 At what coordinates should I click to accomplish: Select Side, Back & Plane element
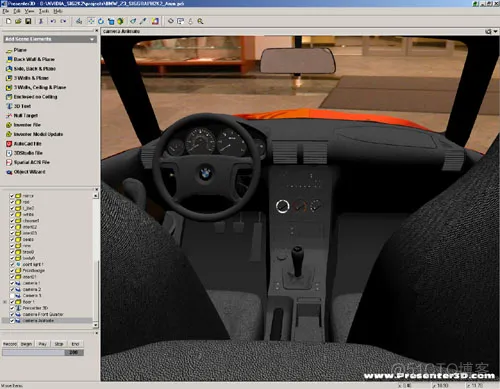(x=31, y=69)
